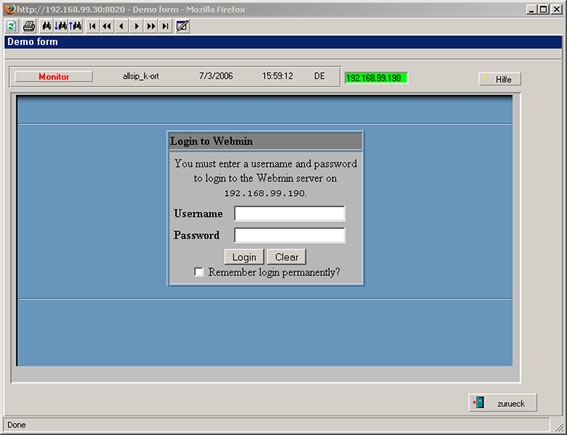Click the Login to Webmin heading
The width and height of the screenshot is (567, 435).
(x=212, y=141)
